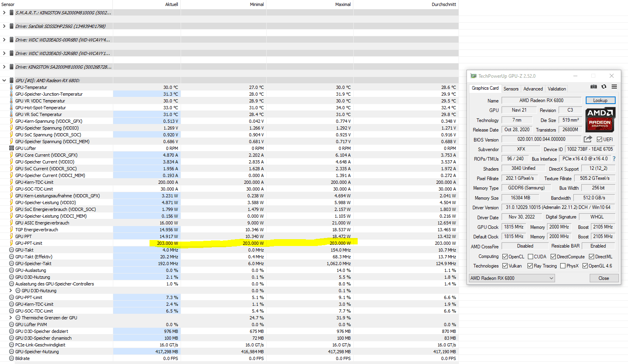Click lightning icon of GPU PPT row
628x364 pixels.
pyautogui.click(x=12, y=236)
